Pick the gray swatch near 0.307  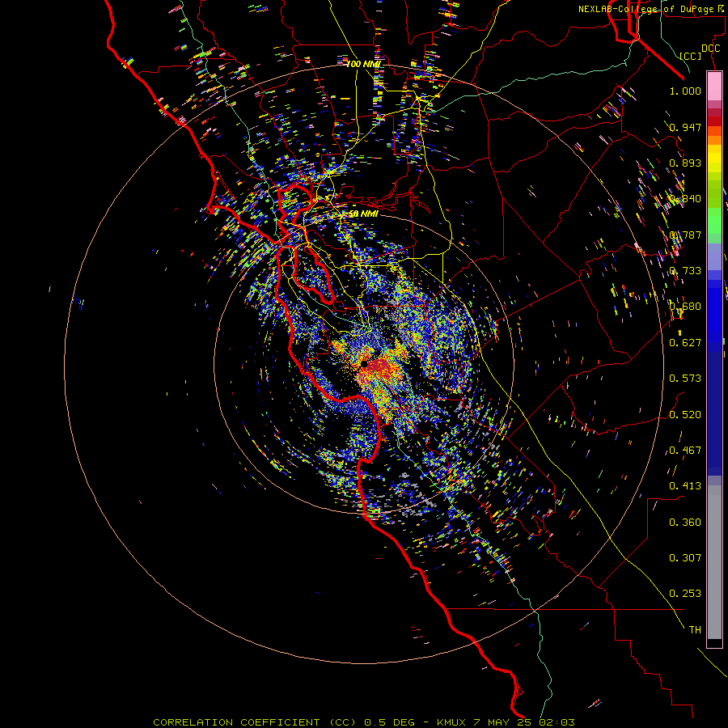[714, 562]
